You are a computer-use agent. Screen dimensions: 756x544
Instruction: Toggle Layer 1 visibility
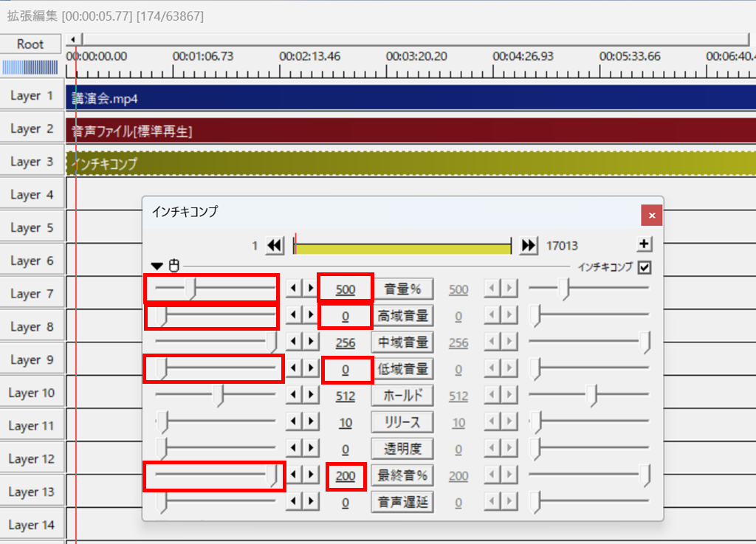pos(31,96)
